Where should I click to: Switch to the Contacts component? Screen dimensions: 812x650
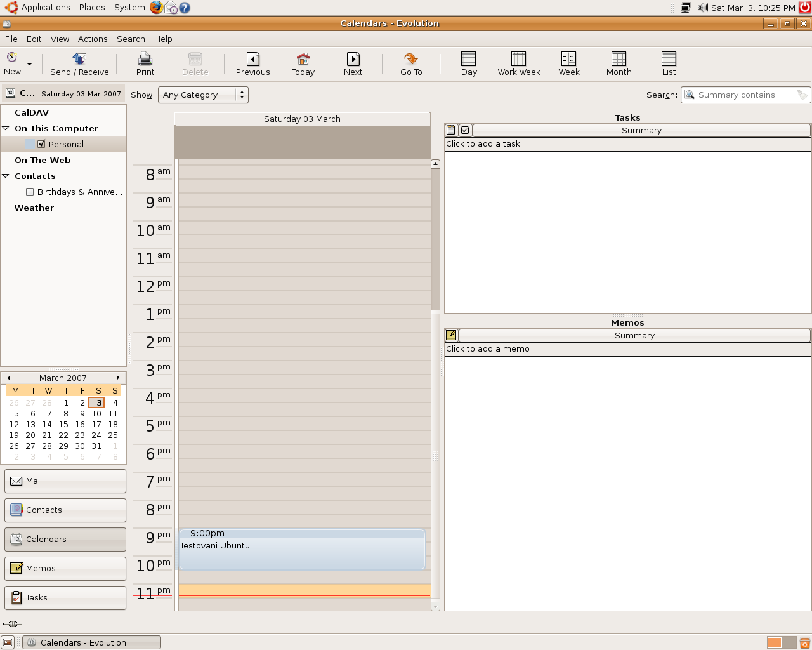[x=65, y=510]
